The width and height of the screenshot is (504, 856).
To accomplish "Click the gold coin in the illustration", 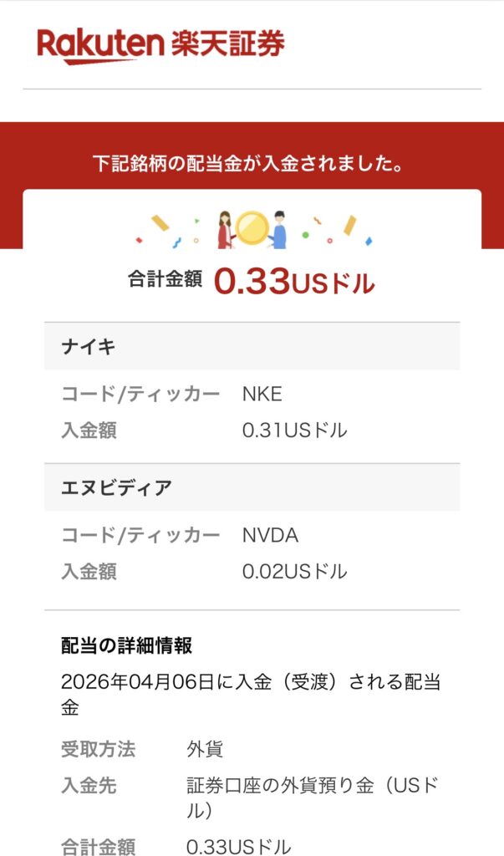I will coord(251,227).
